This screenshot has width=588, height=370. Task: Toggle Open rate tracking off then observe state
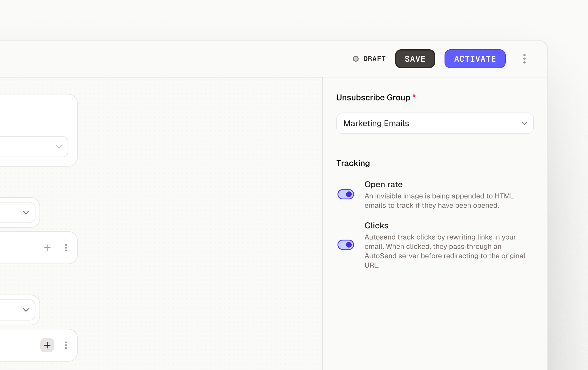[345, 194]
